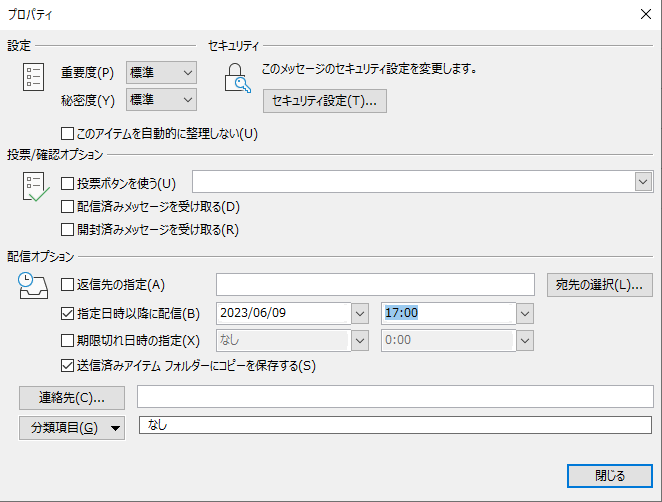Viewport: 662px width, 502px height.
Task: Open the delivery time dropdown arrow for 17:00
Action: coord(525,314)
